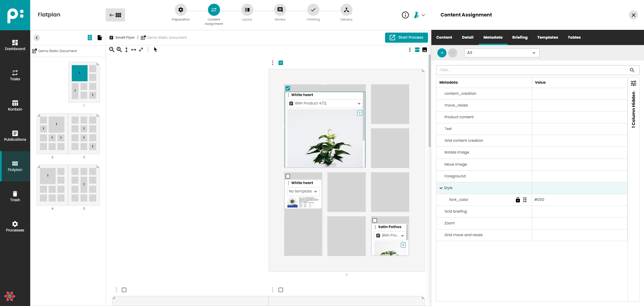The image size is (644, 306).
Task: Click the Small Flyer breadcrumb link
Action: (x=124, y=38)
